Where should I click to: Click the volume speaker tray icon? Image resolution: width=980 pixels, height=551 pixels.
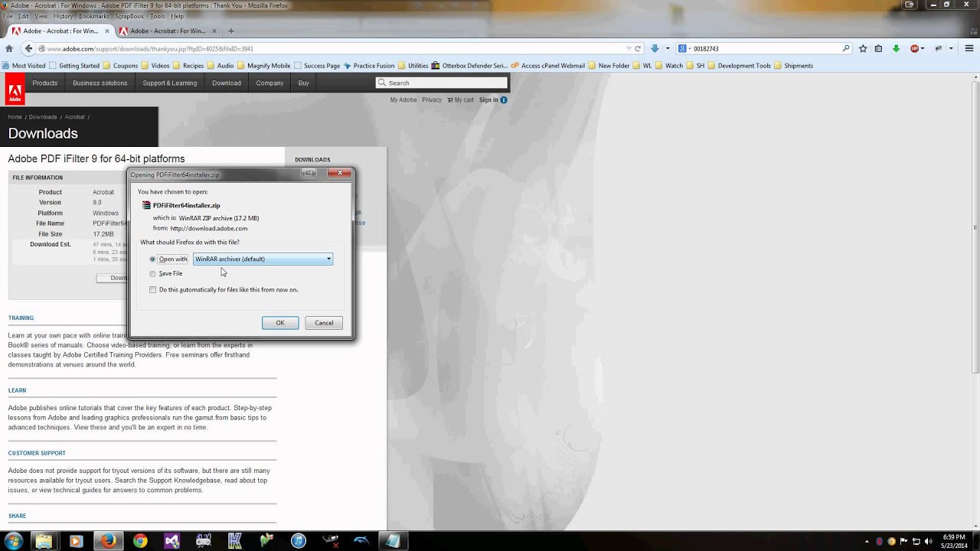coord(929,541)
